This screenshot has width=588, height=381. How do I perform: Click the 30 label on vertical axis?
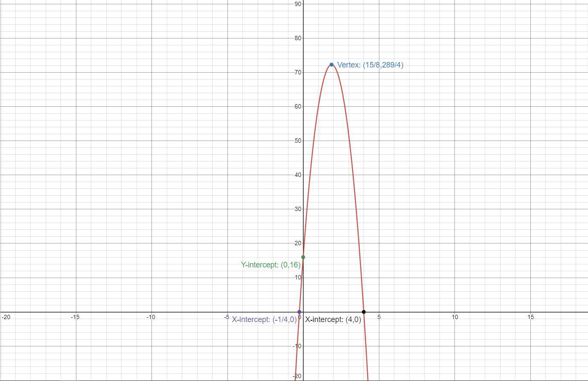point(297,209)
